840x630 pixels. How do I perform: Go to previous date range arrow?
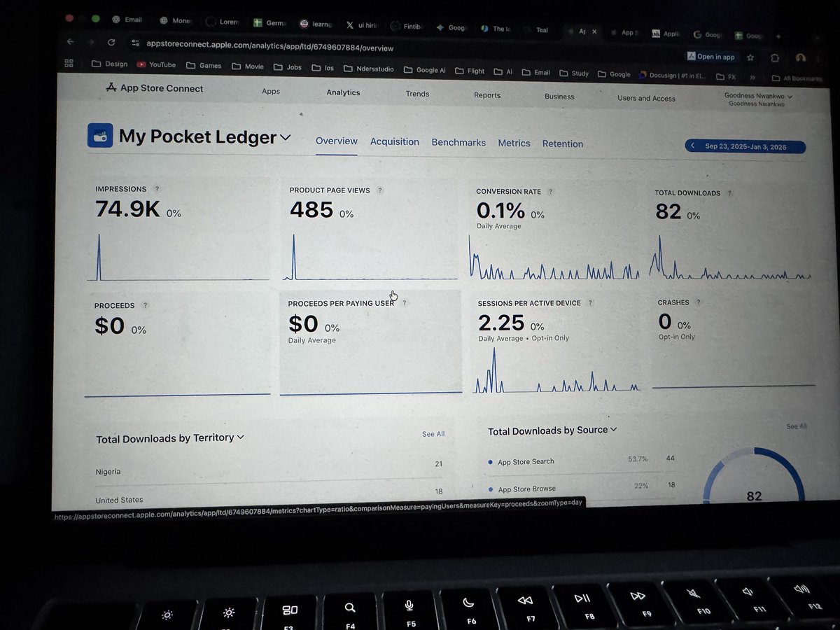click(692, 146)
